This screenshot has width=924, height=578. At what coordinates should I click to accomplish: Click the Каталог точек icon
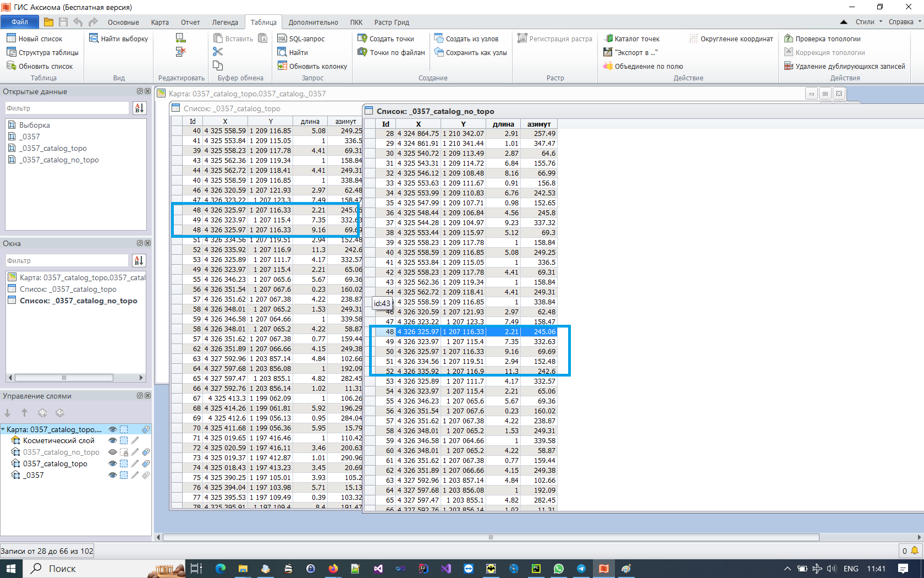pyautogui.click(x=608, y=39)
